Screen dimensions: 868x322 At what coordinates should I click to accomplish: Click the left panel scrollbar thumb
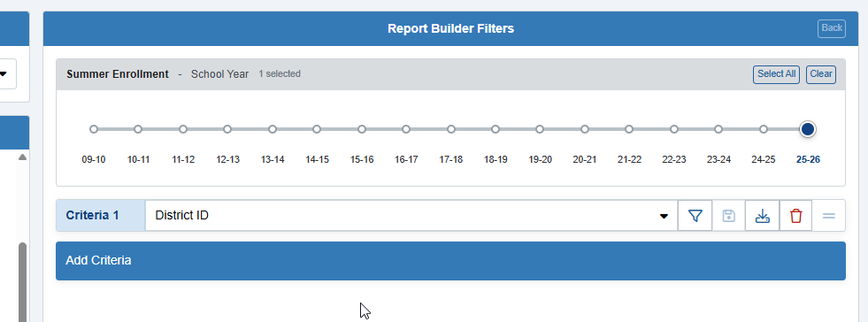[22, 282]
